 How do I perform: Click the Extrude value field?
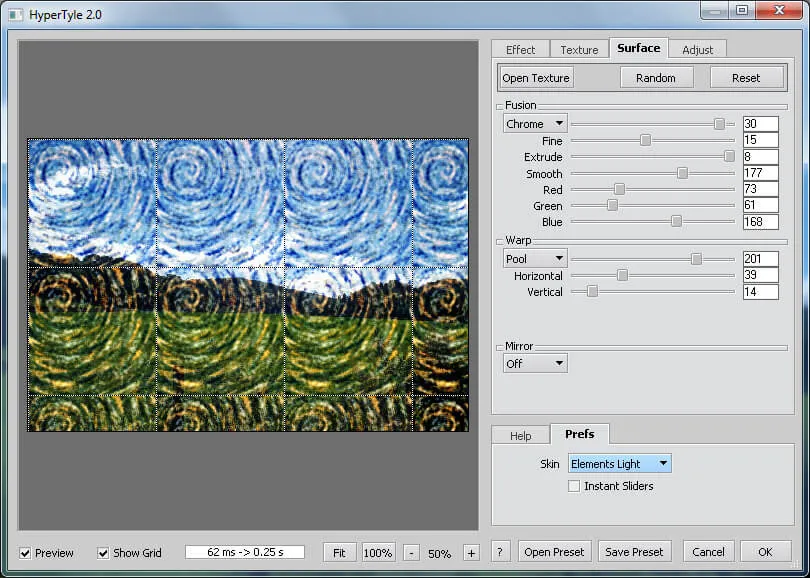click(762, 156)
